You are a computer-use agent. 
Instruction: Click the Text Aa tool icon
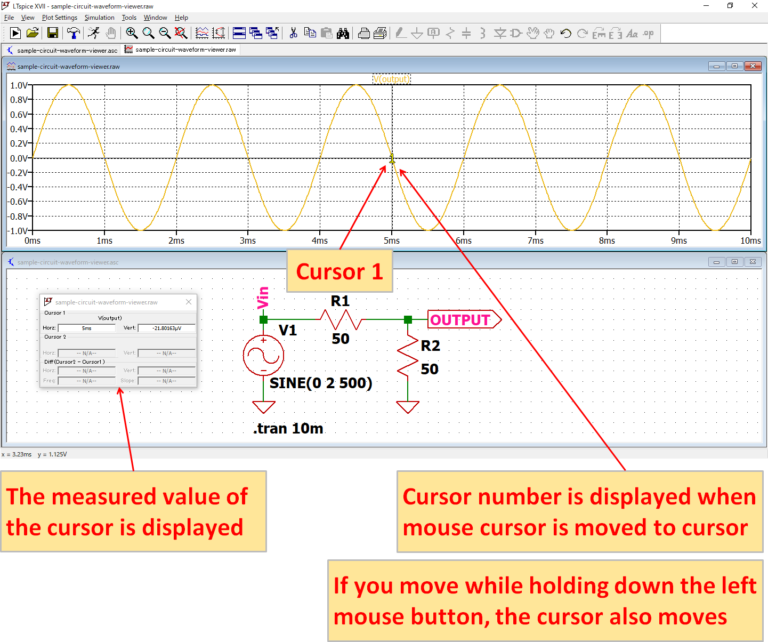pyautogui.click(x=632, y=33)
